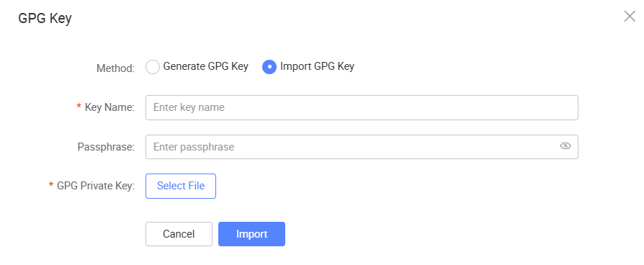The width and height of the screenshot is (644, 265).
Task: Focus the Passphrase input field
Action: point(362,147)
